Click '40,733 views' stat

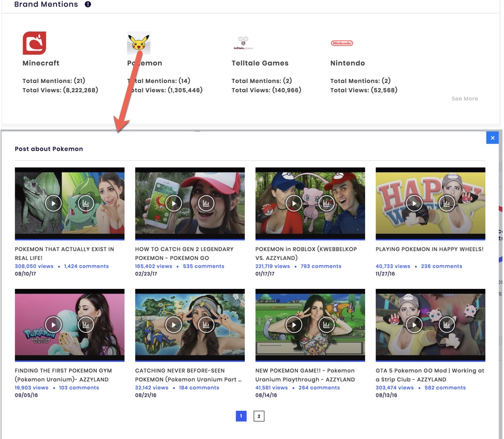click(393, 266)
